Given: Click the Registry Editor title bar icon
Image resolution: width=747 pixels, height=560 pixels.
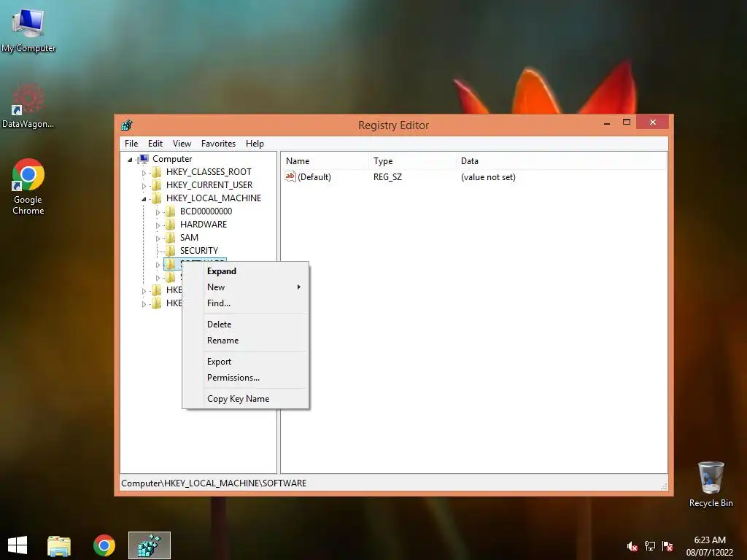Looking at the screenshot, I should pos(127,125).
